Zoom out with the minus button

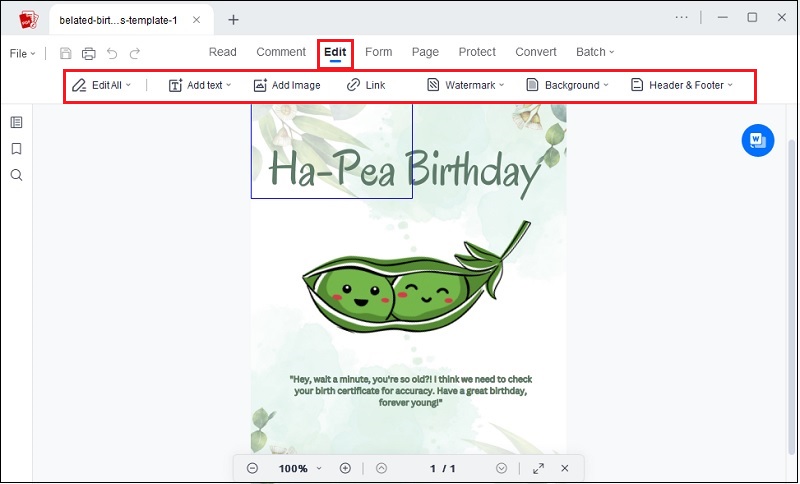[253, 468]
